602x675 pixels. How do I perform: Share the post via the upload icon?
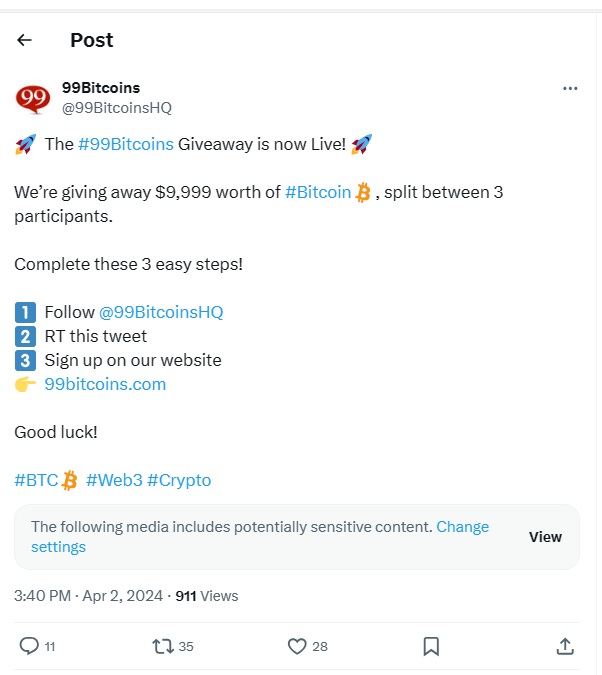564,646
